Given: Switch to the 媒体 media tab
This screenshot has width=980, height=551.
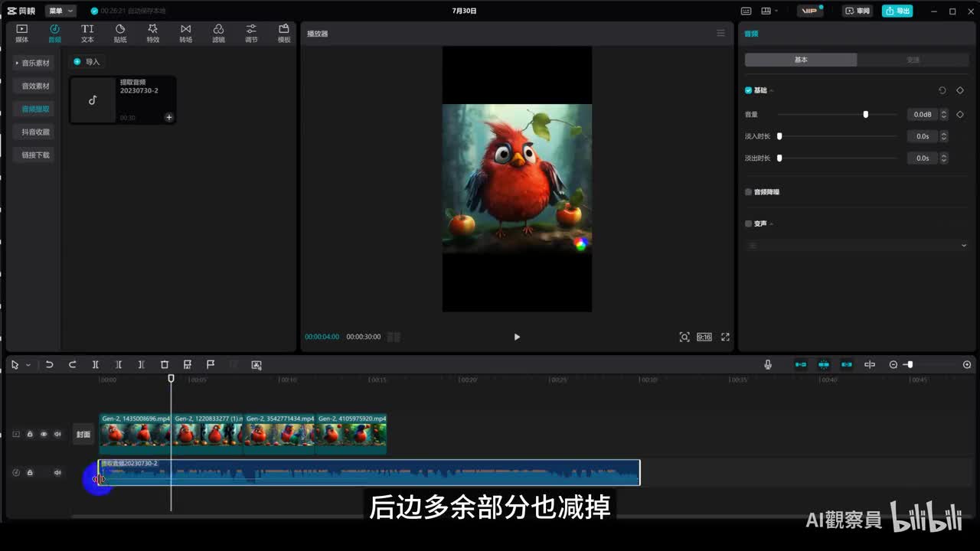Looking at the screenshot, I should pos(21,33).
